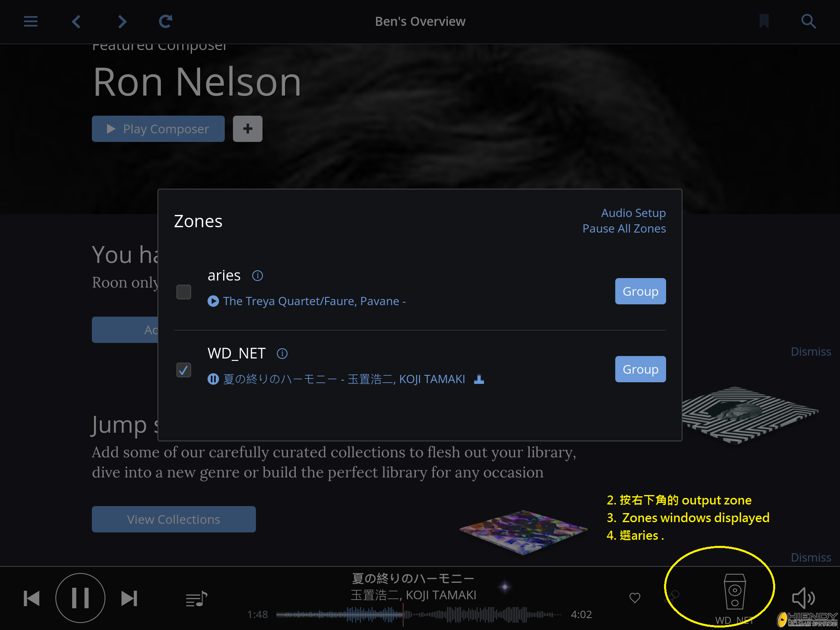
Task: Open the Koji Tamaki track link in WD_NET row
Action: click(x=344, y=379)
